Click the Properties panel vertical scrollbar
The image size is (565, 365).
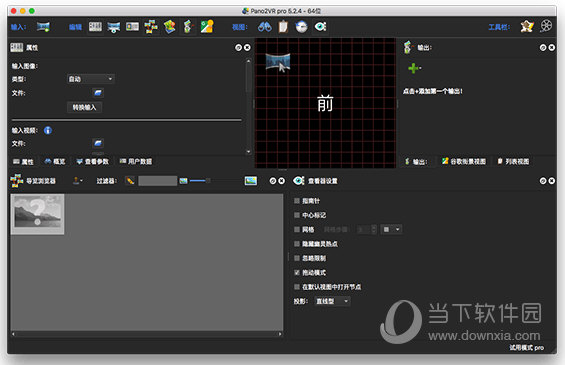click(x=249, y=79)
